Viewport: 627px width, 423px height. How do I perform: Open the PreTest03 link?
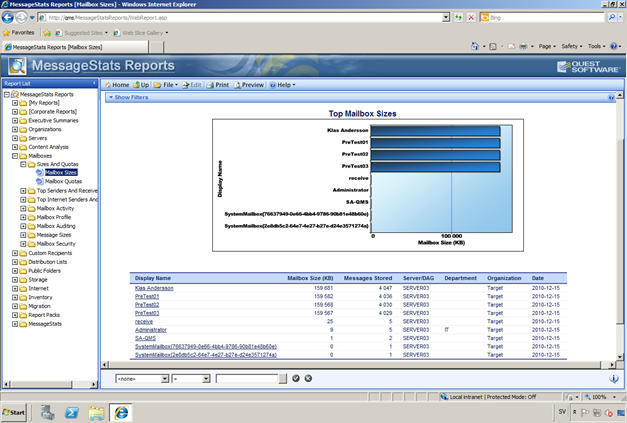click(147, 313)
